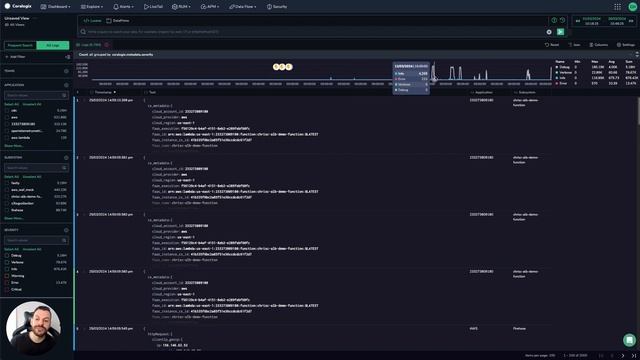The width and height of the screenshot is (640, 360).
Task: Collapse the chart panel arrows
Action: tap(637, 54)
